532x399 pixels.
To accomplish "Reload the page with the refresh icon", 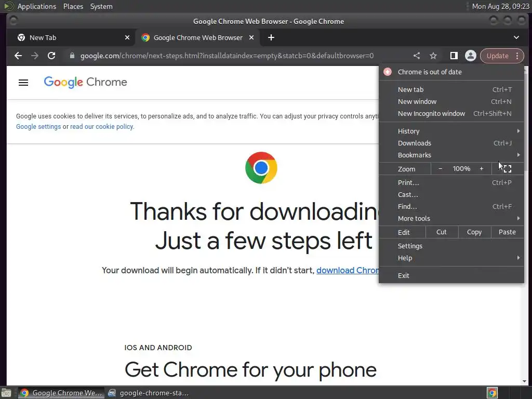I will pos(51,56).
